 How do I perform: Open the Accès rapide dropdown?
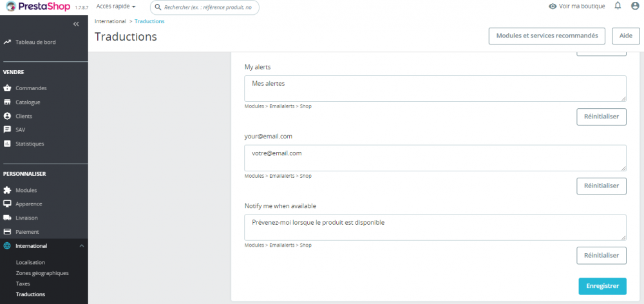pyautogui.click(x=116, y=6)
